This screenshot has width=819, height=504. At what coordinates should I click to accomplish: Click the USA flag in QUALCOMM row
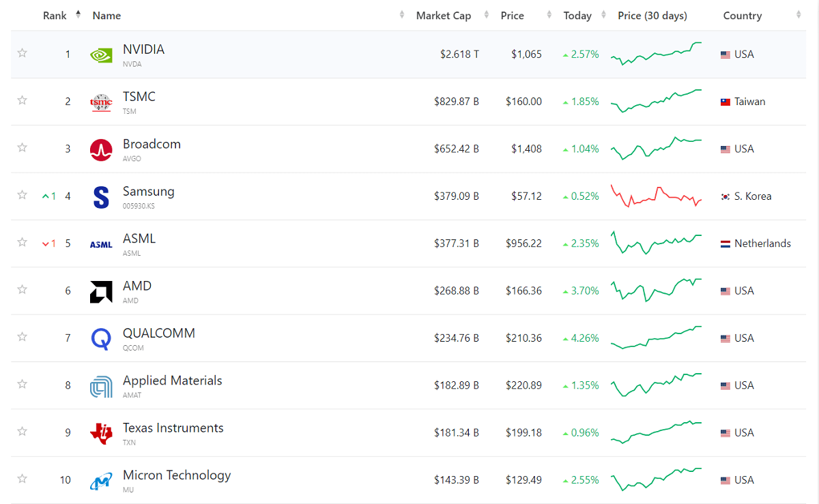[725, 338]
